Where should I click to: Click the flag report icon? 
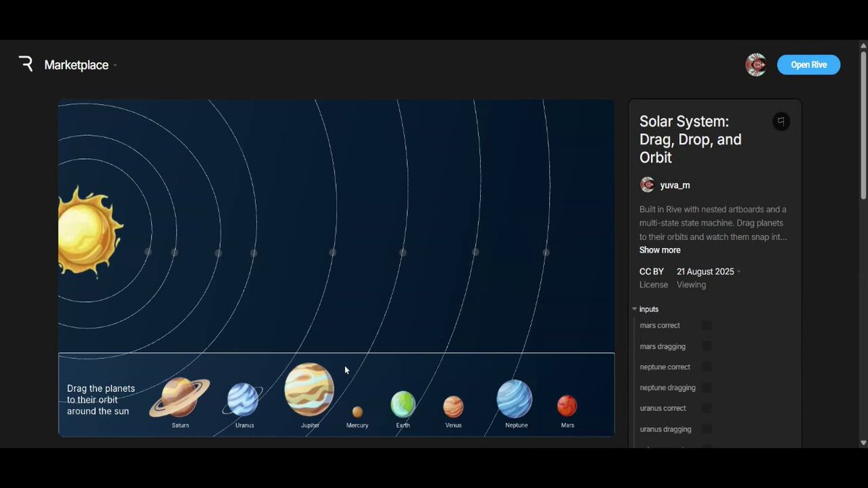coord(780,121)
